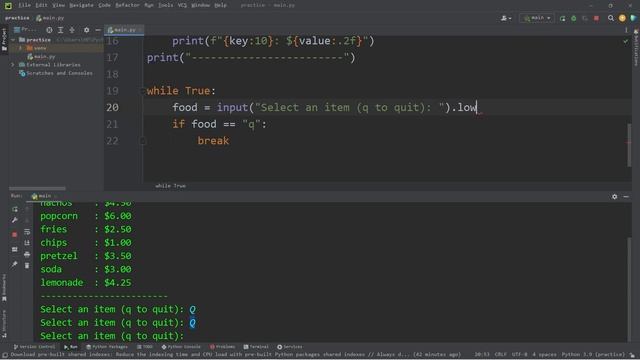Open the main run configuration dropdown
Viewport: 640px width, 360px height.
tap(537, 18)
